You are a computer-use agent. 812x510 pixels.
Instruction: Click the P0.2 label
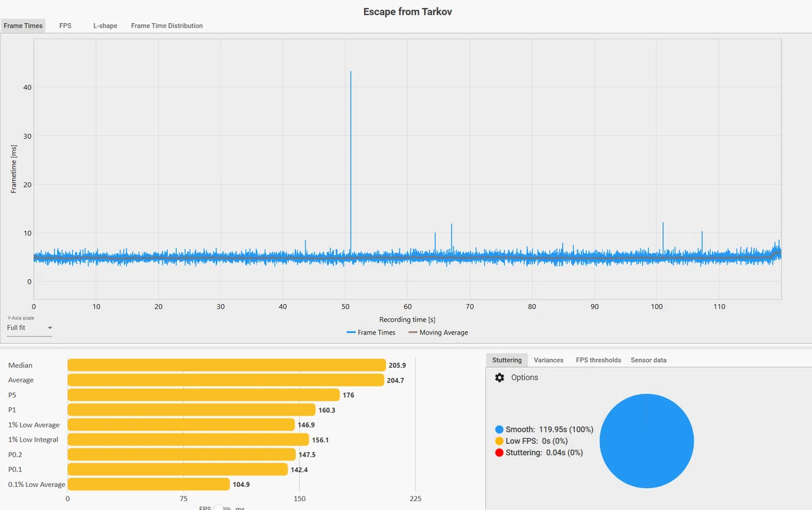[x=16, y=454]
